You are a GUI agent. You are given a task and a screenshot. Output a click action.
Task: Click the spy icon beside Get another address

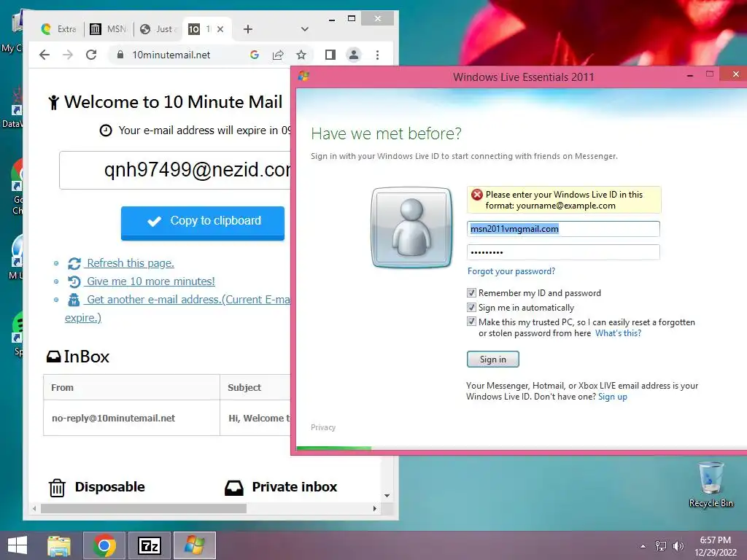74,300
